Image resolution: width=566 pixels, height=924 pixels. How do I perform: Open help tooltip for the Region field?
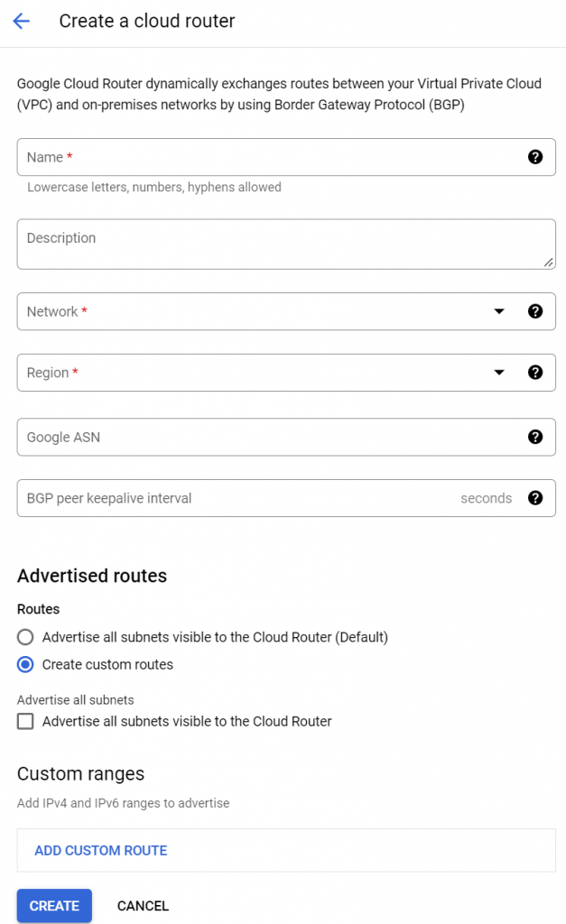[534, 373]
